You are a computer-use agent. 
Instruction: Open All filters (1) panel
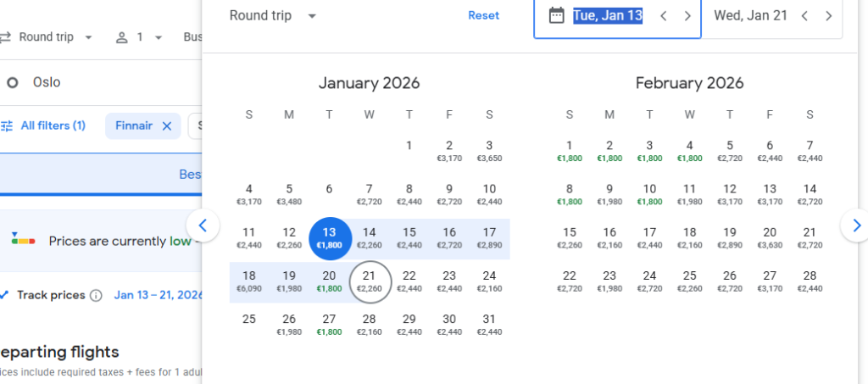pyautogui.click(x=43, y=125)
